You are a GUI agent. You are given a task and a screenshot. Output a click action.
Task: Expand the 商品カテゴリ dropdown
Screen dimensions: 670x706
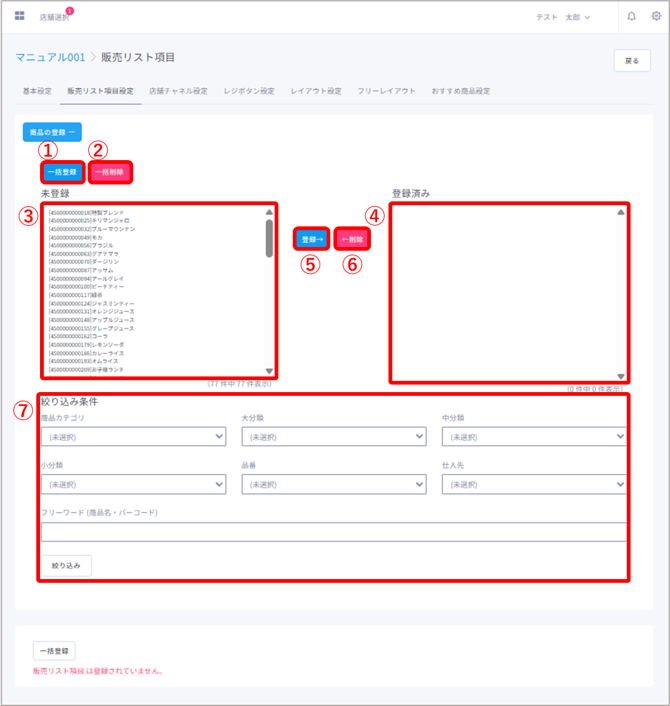pos(134,436)
